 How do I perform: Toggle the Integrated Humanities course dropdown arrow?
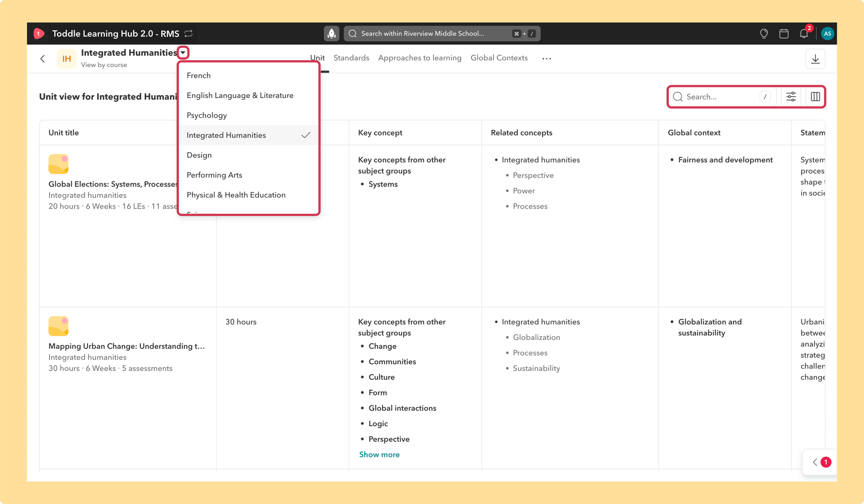[183, 52]
